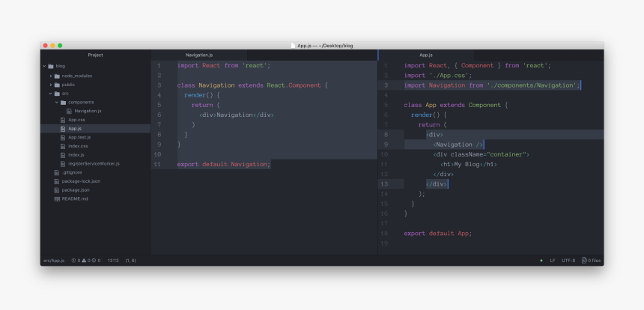
Task: Open index.css from the tree
Action: (78, 146)
